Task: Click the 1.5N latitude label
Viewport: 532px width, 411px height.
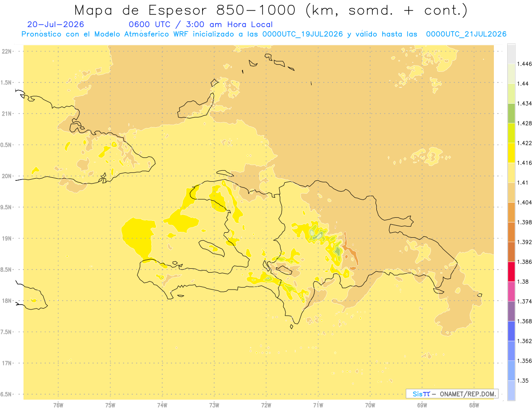Action: pos(7,82)
